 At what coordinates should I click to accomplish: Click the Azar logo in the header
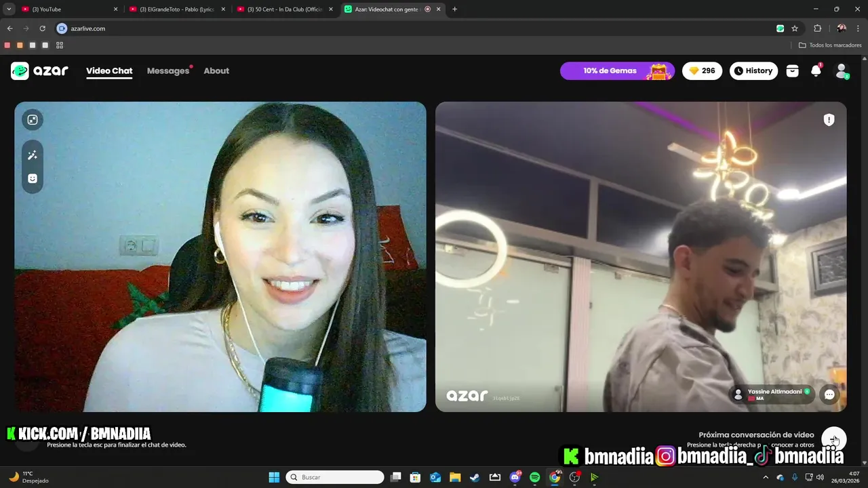[x=39, y=70]
